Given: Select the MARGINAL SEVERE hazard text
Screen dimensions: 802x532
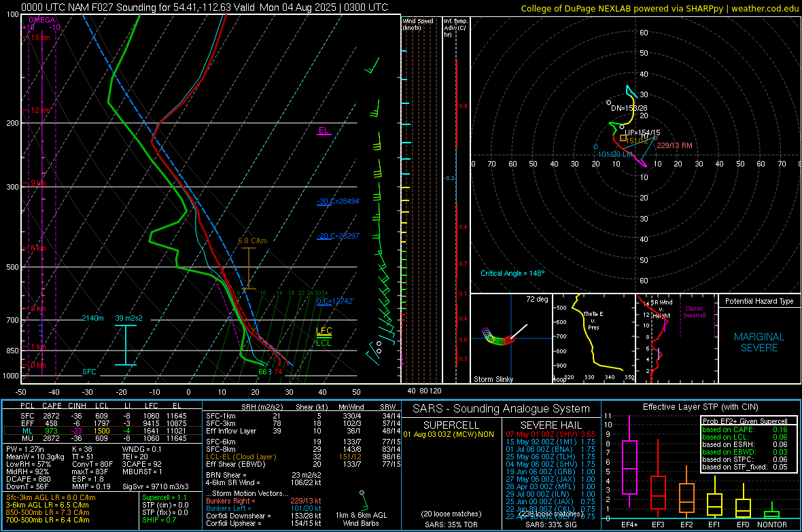Looking at the screenshot, I should pyautogui.click(x=759, y=342).
